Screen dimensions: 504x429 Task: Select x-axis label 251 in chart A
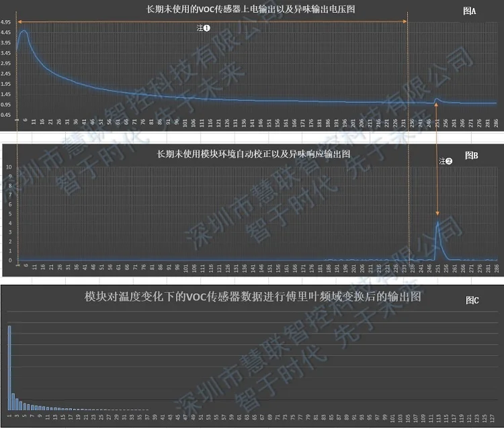437,123
